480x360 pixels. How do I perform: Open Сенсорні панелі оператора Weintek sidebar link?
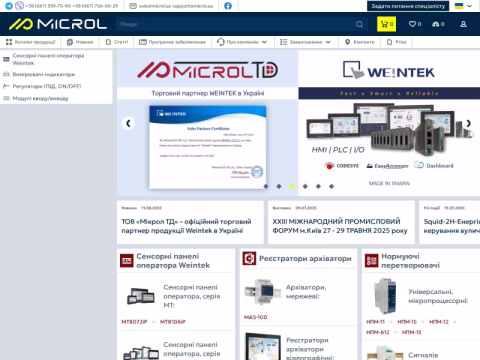click(48, 59)
